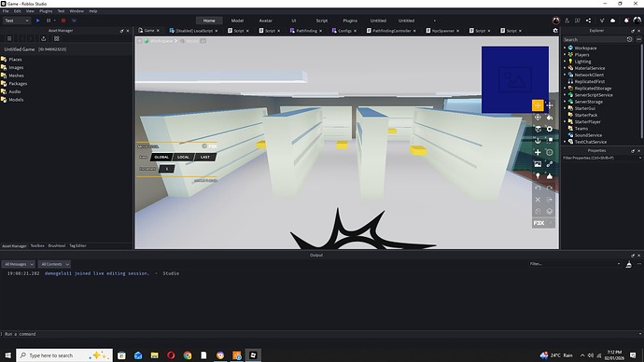
Task: Select the F3X Surface tool icon
Action: point(538,129)
